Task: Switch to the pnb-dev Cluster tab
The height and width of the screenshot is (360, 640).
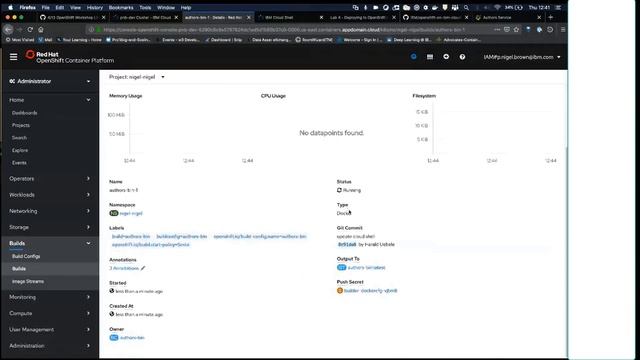Action: tap(144, 18)
